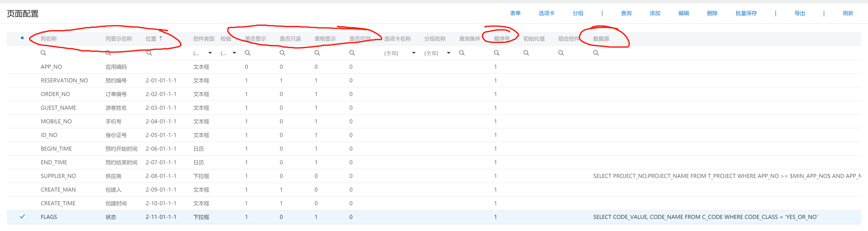Screen dimensions: 868x231
Task: Select the SUPPLIER_NO row
Action: [x=58, y=176]
